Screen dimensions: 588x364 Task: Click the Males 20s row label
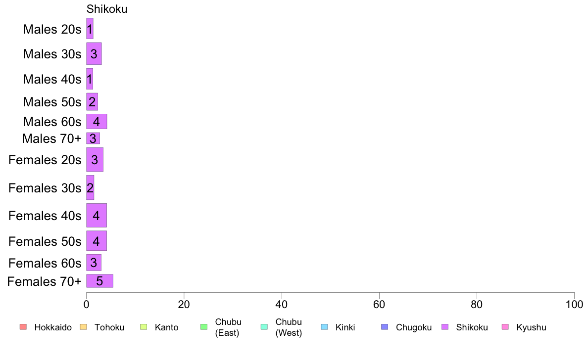coord(52,29)
